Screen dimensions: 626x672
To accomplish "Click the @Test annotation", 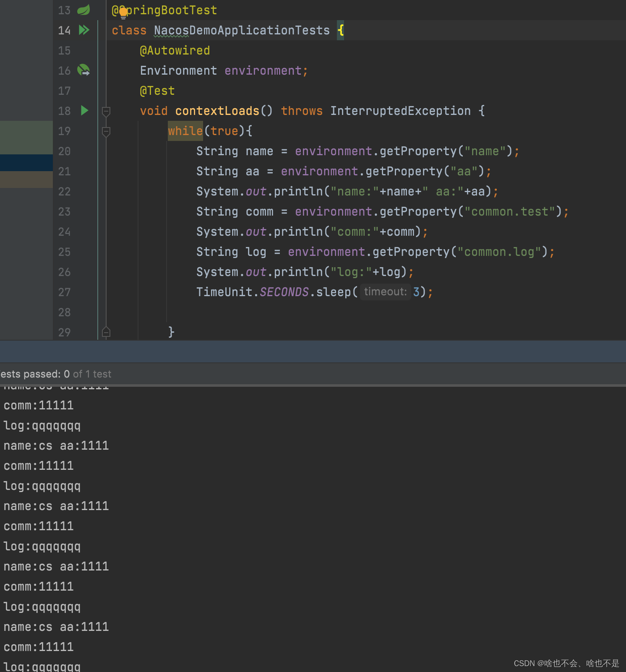I will [x=157, y=91].
